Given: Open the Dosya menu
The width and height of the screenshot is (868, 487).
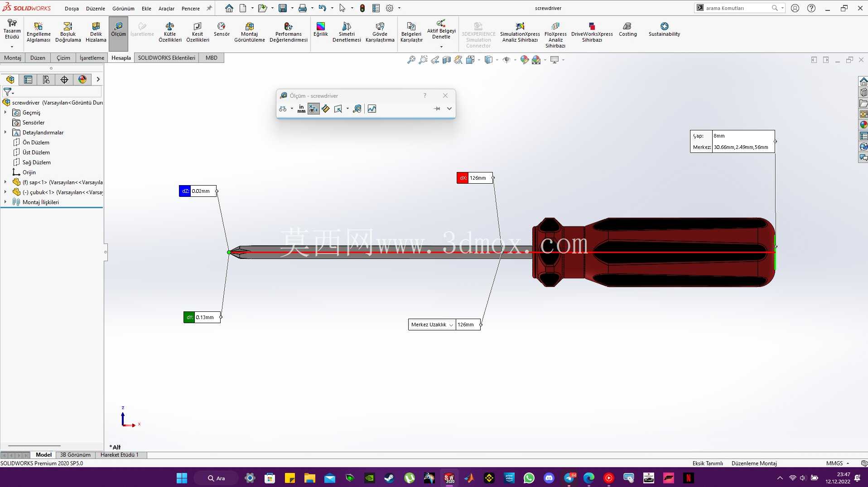Looking at the screenshot, I should click(72, 9).
